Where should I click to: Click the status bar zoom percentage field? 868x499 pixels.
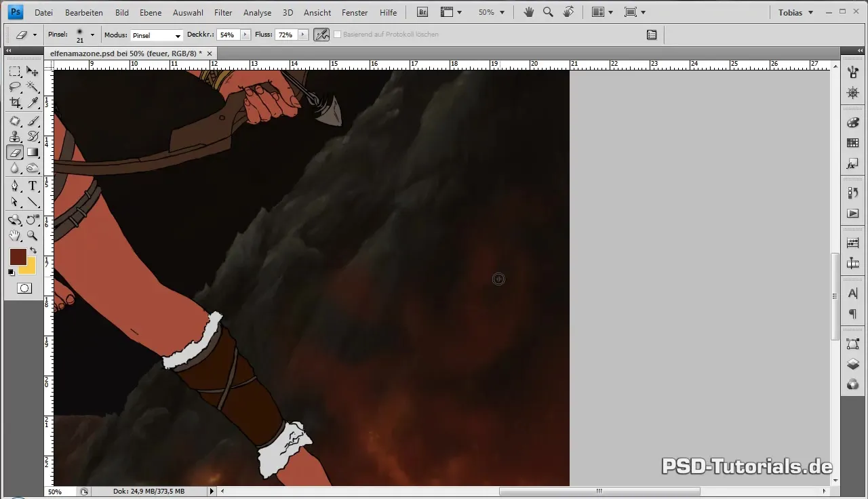click(60, 492)
